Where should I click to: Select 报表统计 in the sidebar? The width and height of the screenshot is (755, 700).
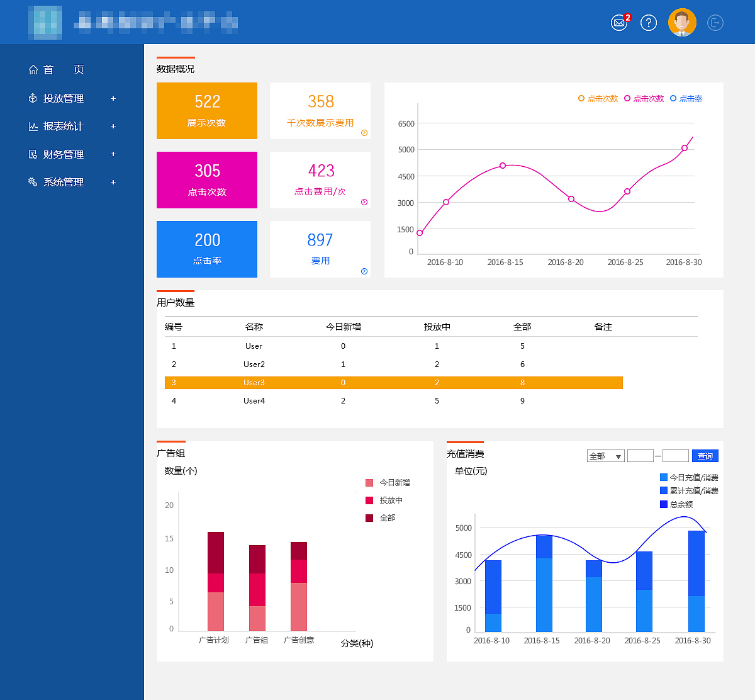click(x=63, y=127)
